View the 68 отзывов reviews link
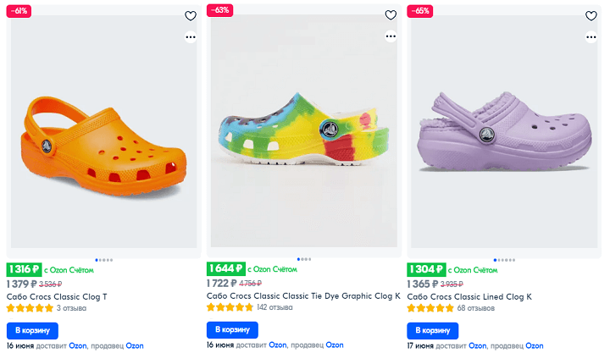 (x=475, y=308)
